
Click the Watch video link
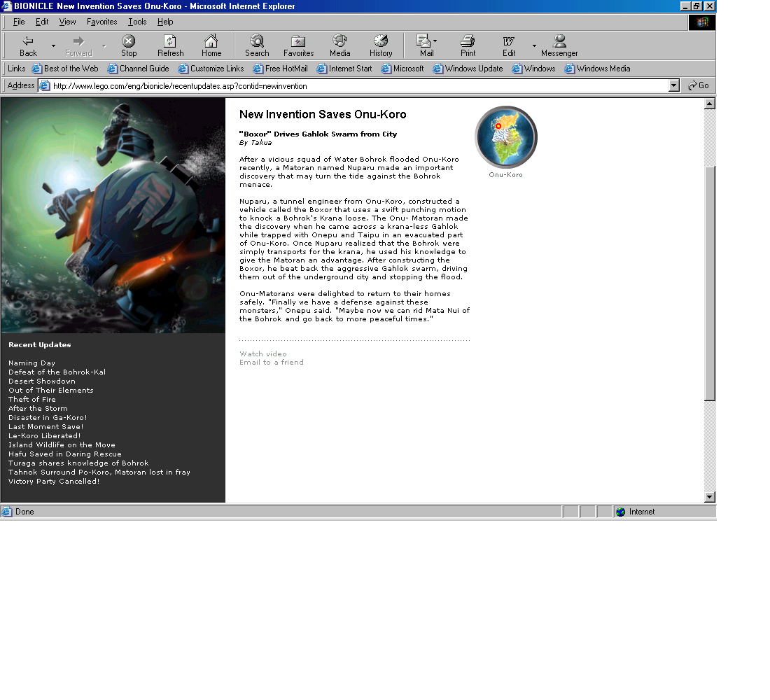point(263,353)
